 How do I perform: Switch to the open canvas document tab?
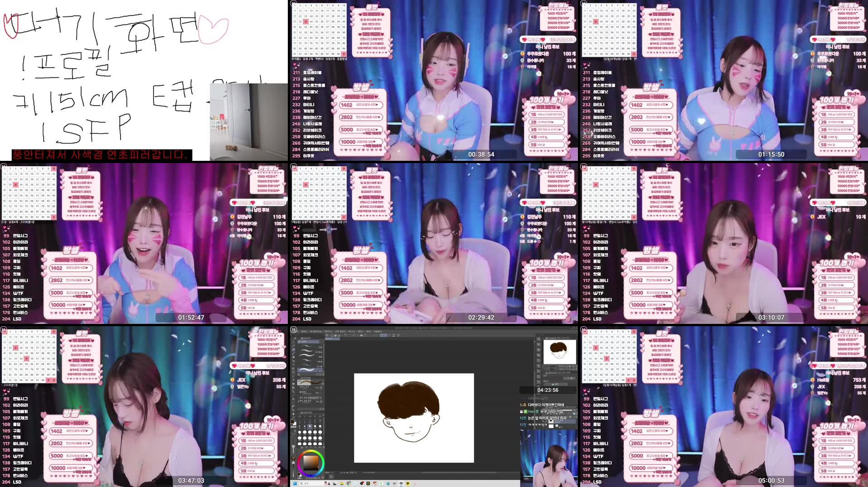[332, 339]
